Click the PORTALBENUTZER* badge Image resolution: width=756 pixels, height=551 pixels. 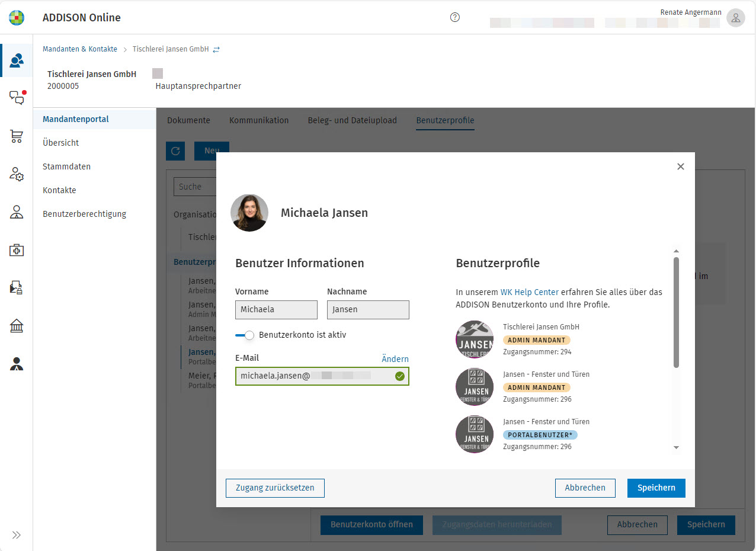click(540, 435)
